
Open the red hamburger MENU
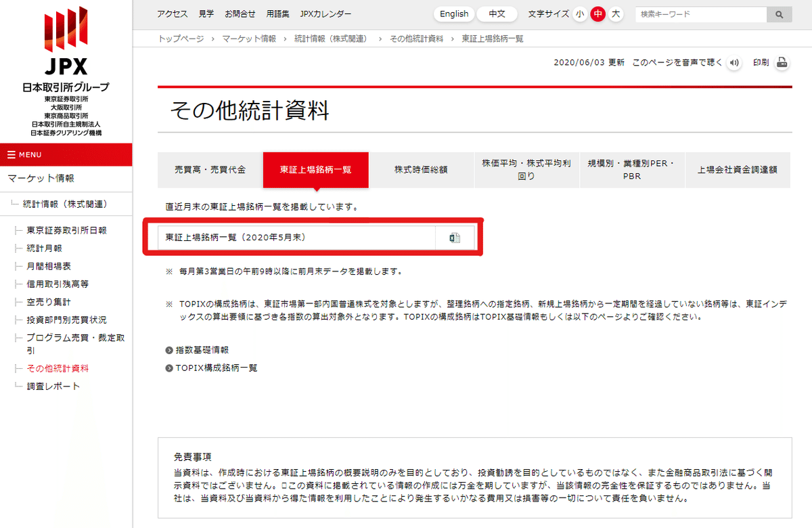(27, 154)
